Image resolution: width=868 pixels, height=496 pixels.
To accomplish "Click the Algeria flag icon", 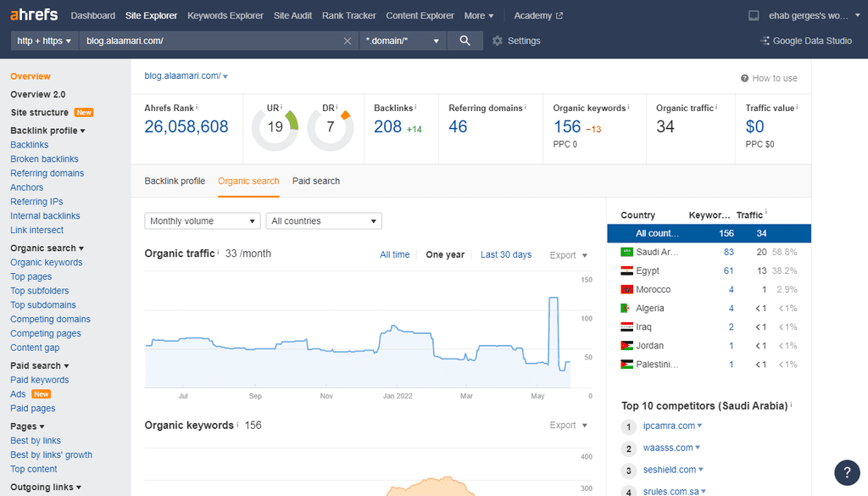I will tap(626, 309).
